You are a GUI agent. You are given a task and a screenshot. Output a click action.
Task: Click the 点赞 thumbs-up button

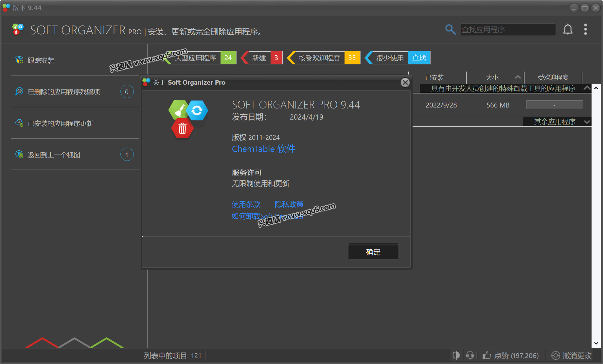tap(510, 356)
